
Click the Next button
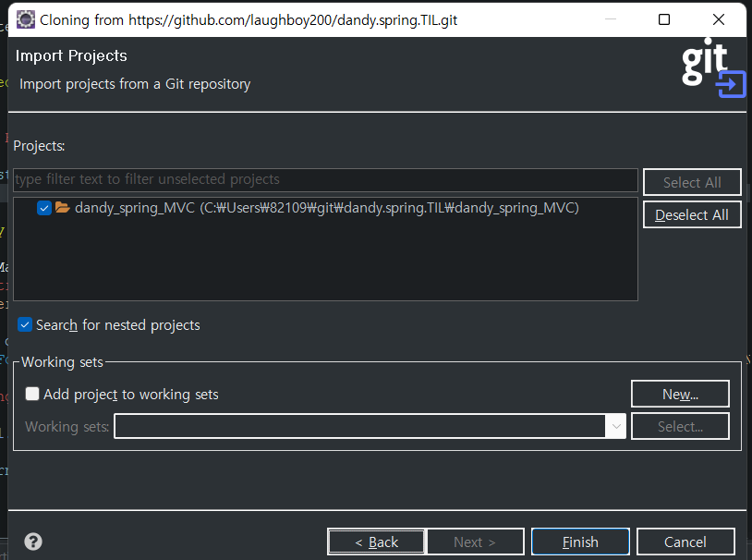(475, 542)
